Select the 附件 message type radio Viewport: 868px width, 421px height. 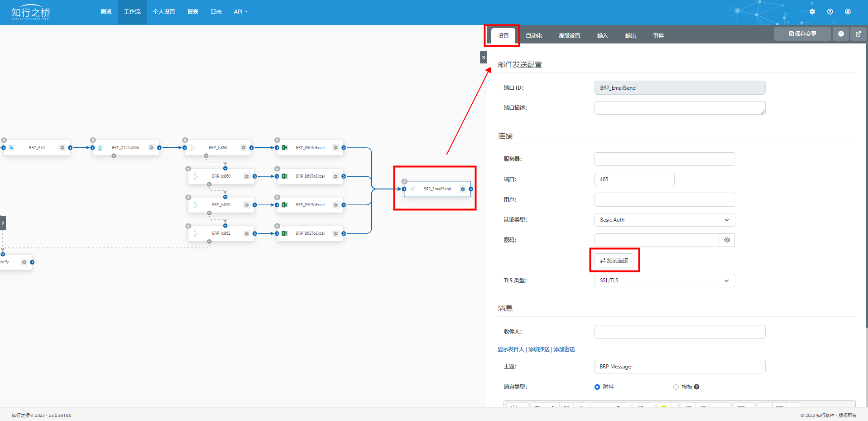click(x=597, y=387)
